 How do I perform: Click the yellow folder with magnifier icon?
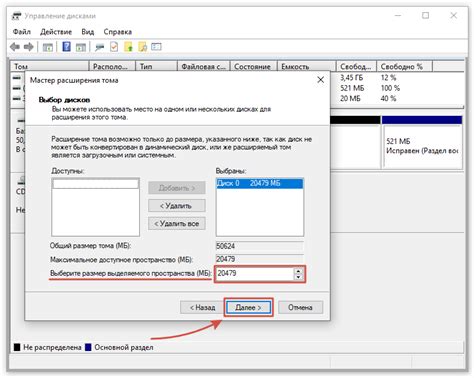click(143, 47)
